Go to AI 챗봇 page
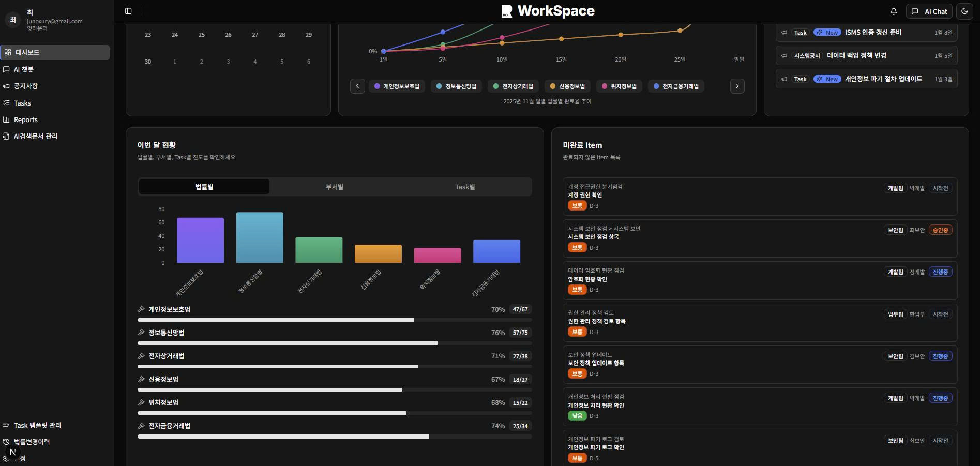 point(24,69)
